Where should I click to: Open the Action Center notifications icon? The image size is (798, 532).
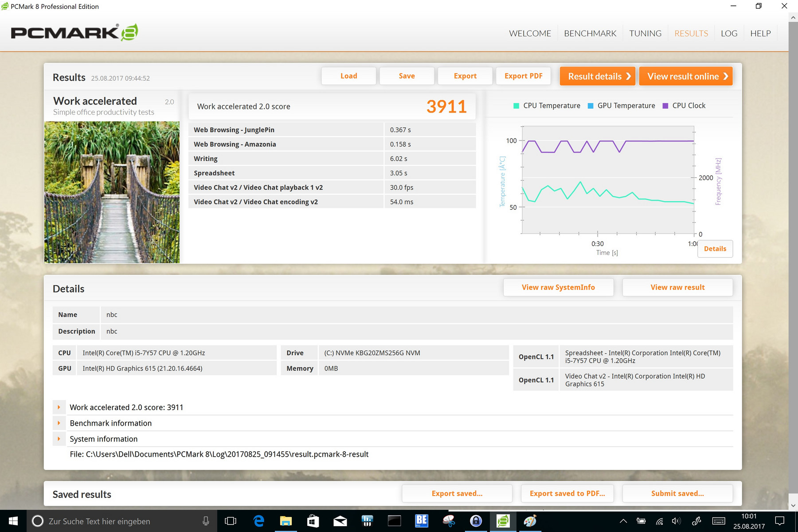[780, 521]
